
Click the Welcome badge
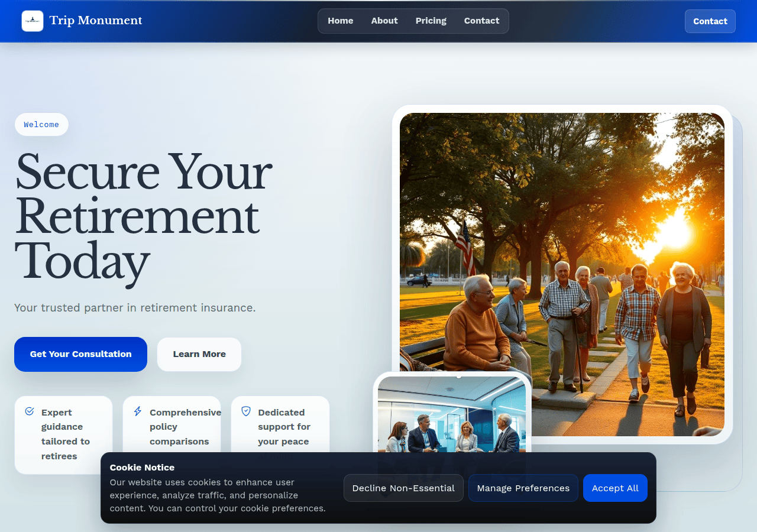pos(41,125)
